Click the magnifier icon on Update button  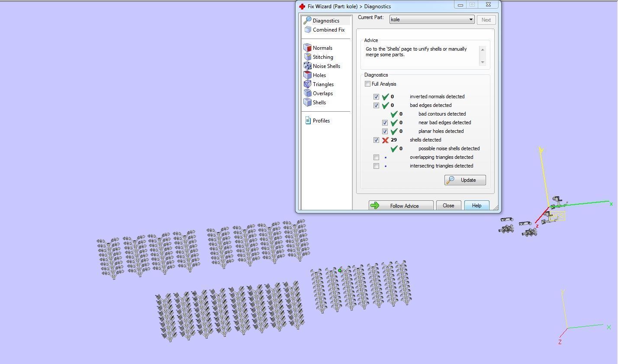451,180
